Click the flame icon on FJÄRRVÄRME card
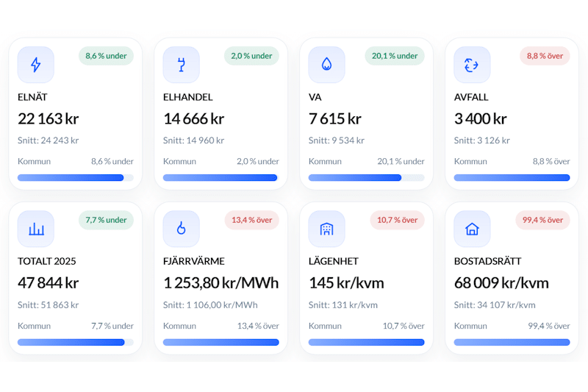588x392 pixels. [x=181, y=229]
